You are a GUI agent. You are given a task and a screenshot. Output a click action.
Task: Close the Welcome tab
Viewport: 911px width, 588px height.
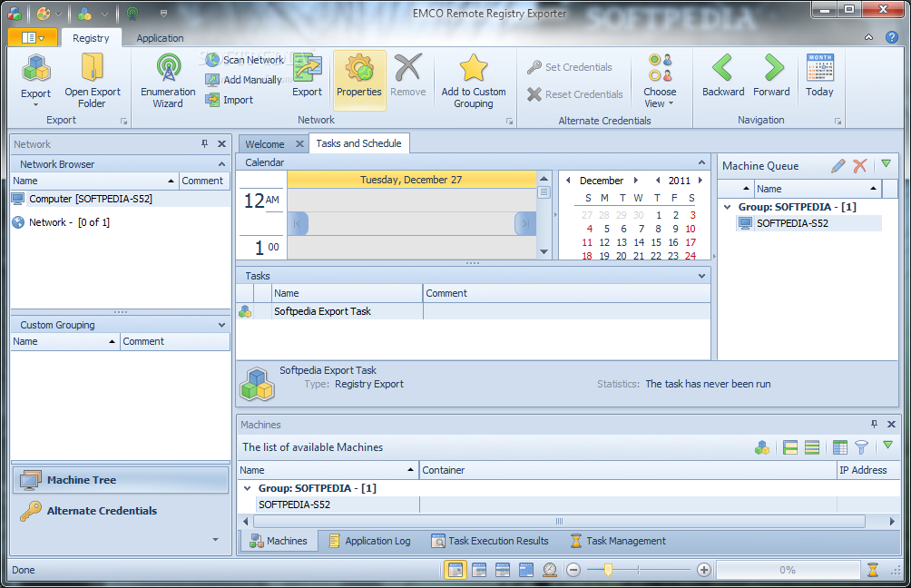299,143
